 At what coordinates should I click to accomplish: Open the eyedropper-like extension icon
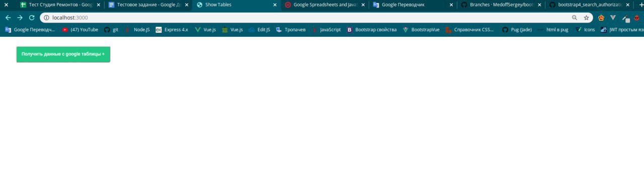coord(625,18)
